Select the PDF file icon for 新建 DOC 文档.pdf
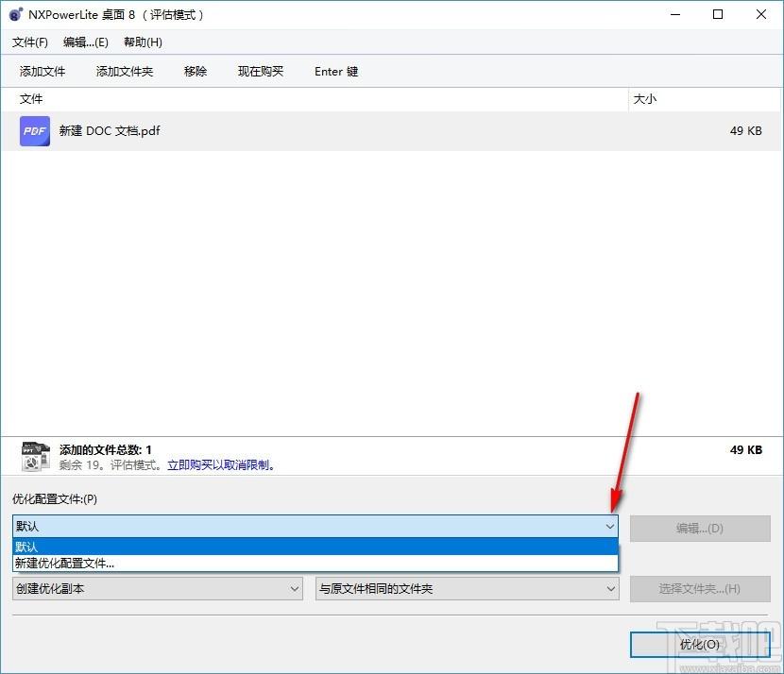Viewport: 784px width, 674px height. (x=35, y=131)
